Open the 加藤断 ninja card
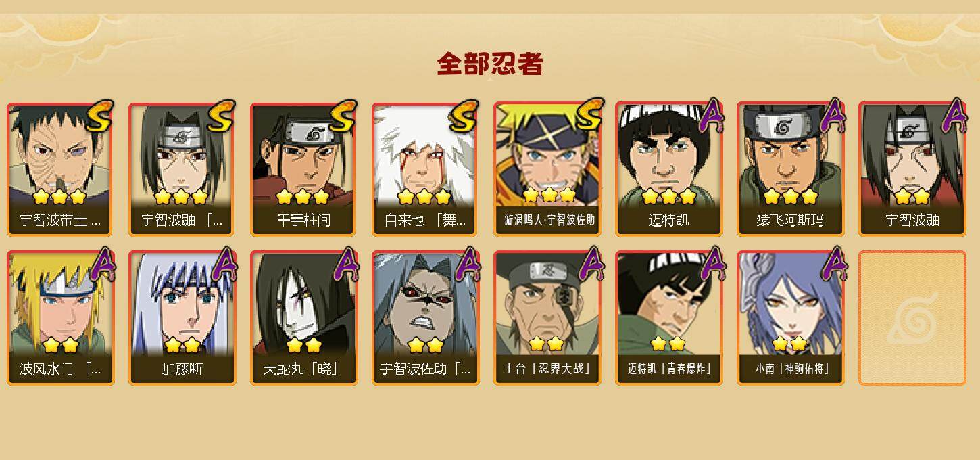This screenshot has height=460, width=980. click(182, 318)
